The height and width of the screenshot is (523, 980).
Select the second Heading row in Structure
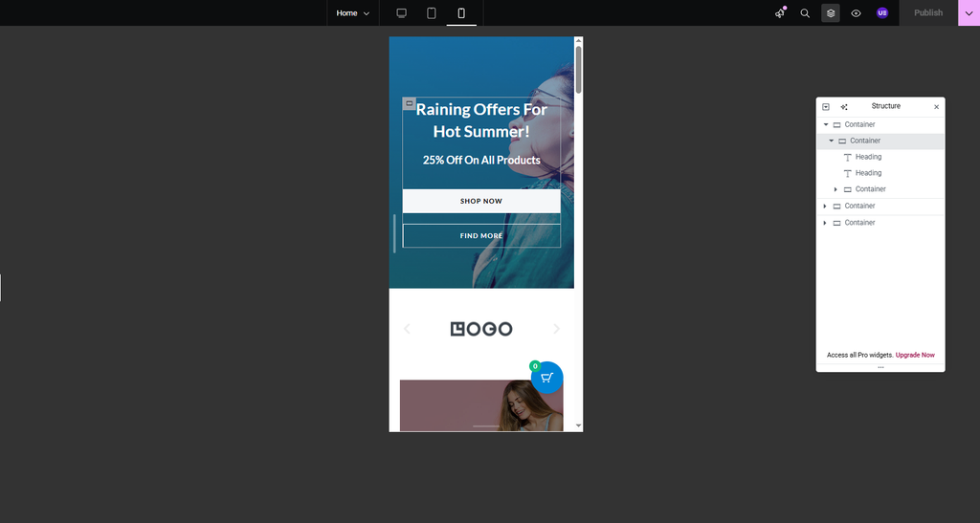pyautogui.click(x=880, y=173)
